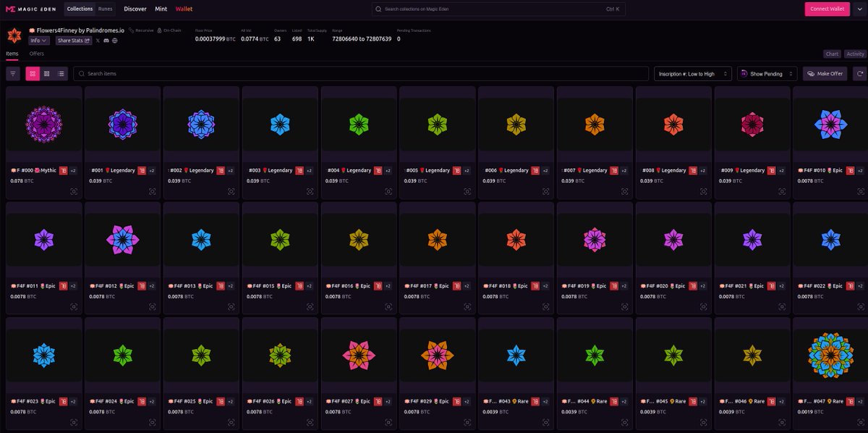Image resolution: width=868 pixels, height=433 pixels.
Task: Click Share Stats button
Action: tap(74, 41)
